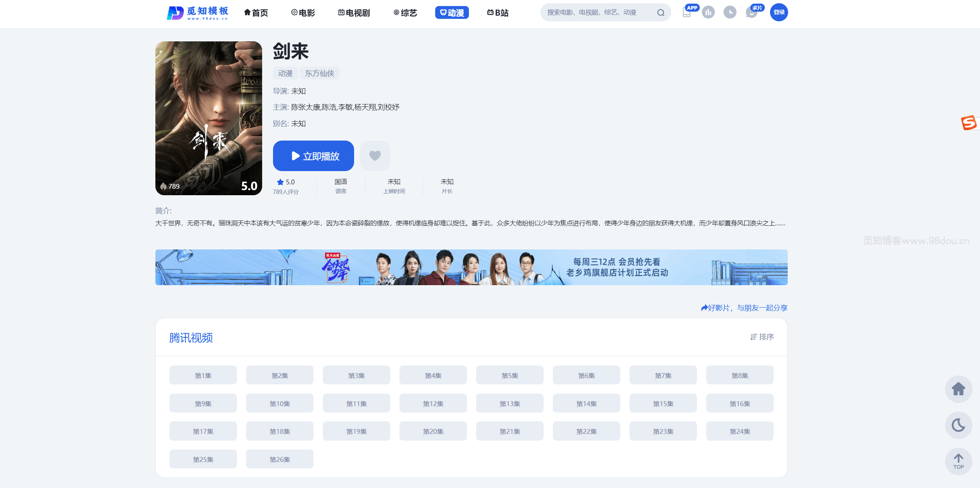Open the mobile APP download icon
Image resolution: width=980 pixels, height=488 pixels.
[687, 12]
